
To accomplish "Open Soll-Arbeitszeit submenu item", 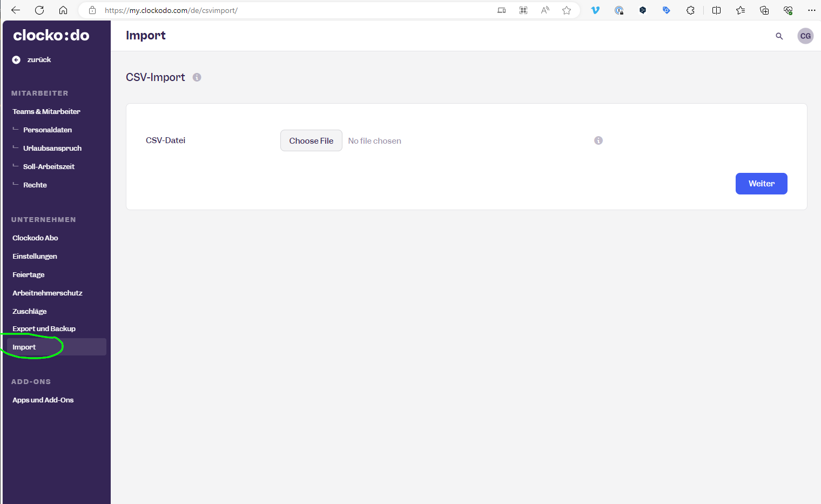I will click(49, 166).
